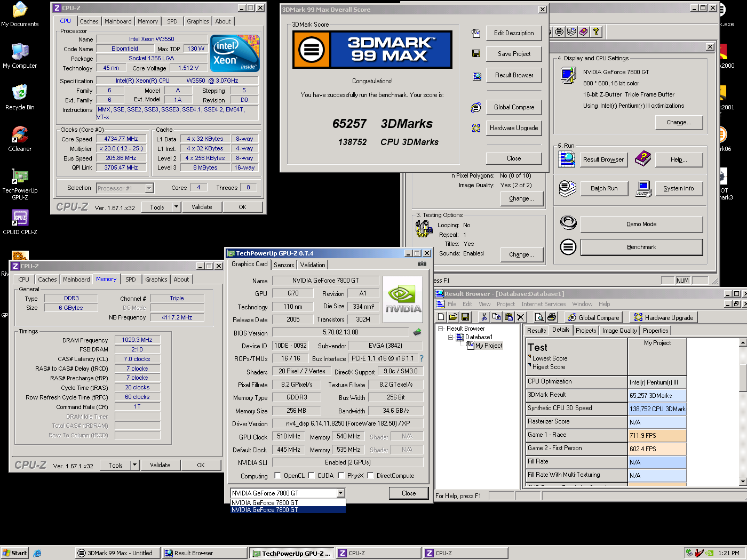Screen dimensions: 747x560
Task: Click Internet Explorer quick launch icon on taskbar
Action: 37,553
